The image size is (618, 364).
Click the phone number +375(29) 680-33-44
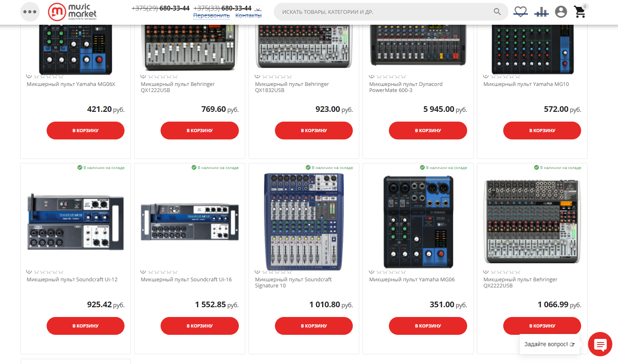160,8
